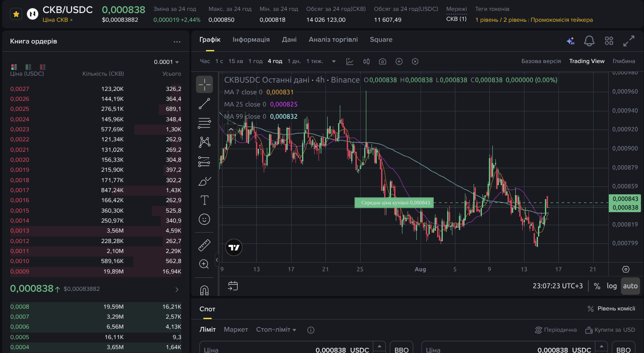Click the fullscreen expand chart icon
Screen dimensions: 644x353
tap(629, 41)
